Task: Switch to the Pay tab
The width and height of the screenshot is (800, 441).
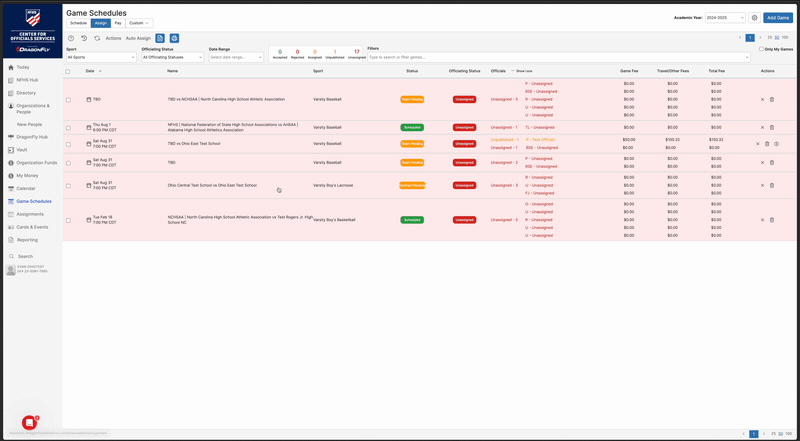Action: [118, 22]
